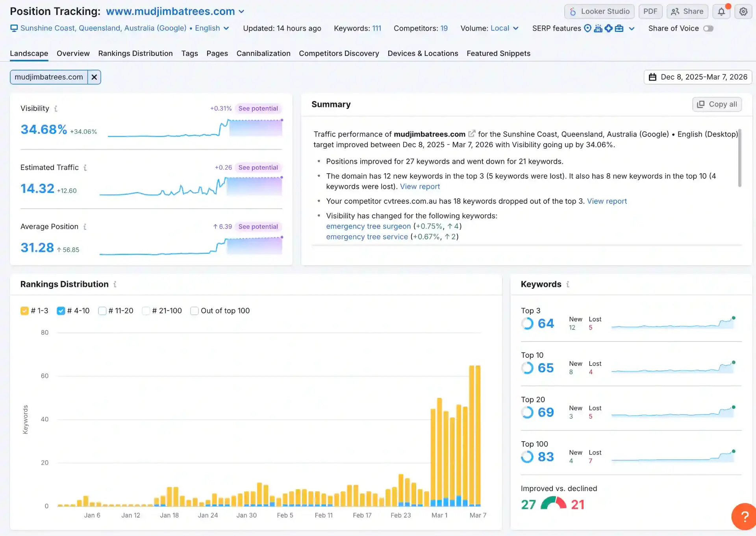Click the diamond SERP feature icon
756x536 pixels.
[609, 28]
